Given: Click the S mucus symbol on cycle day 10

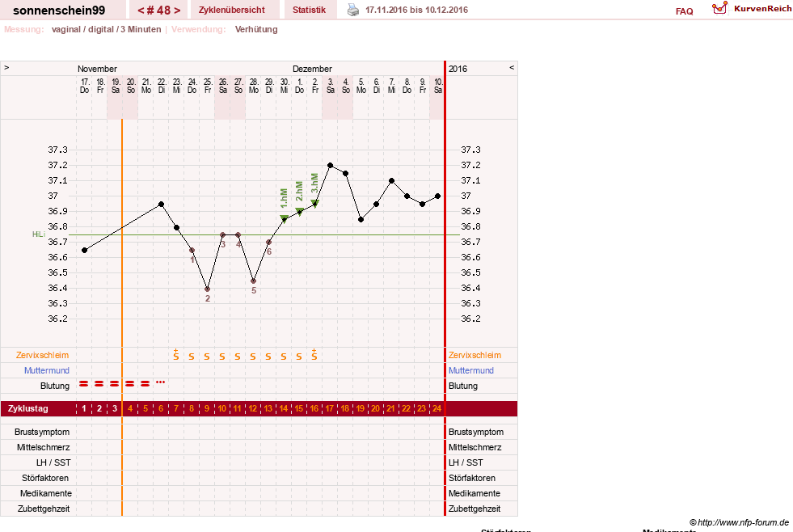Looking at the screenshot, I should pos(222,357).
